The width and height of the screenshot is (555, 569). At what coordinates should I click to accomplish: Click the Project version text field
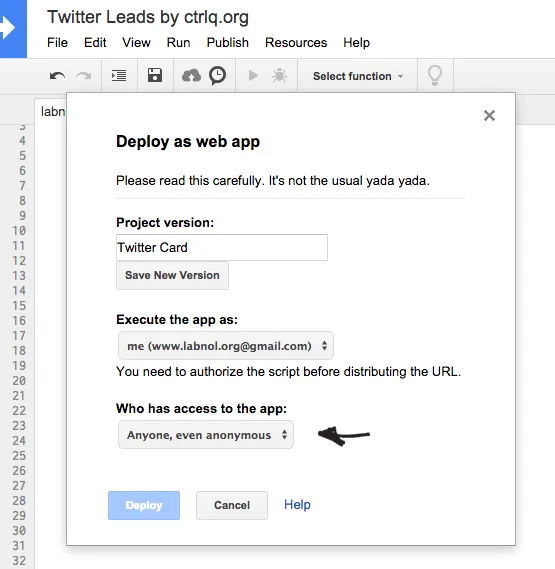(222, 247)
